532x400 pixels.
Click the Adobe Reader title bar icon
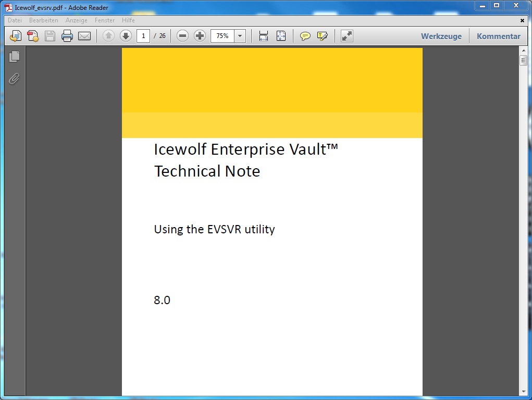click(8, 7)
